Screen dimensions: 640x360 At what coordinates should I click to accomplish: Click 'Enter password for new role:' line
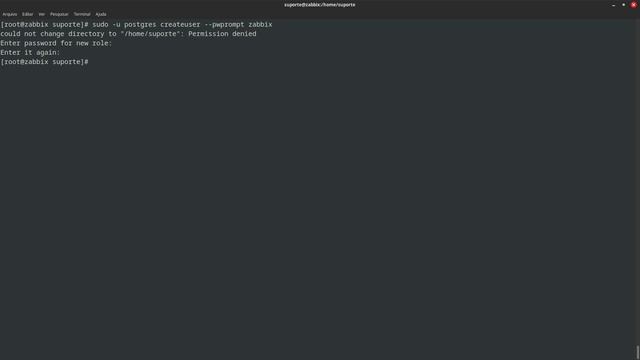56,43
